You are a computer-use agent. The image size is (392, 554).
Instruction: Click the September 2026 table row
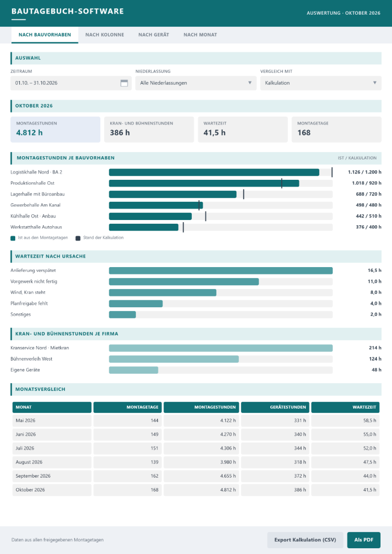pos(196,476)
